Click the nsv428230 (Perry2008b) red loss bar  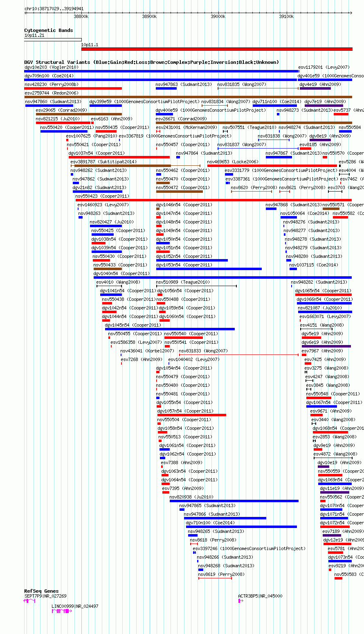click(73, 88)
